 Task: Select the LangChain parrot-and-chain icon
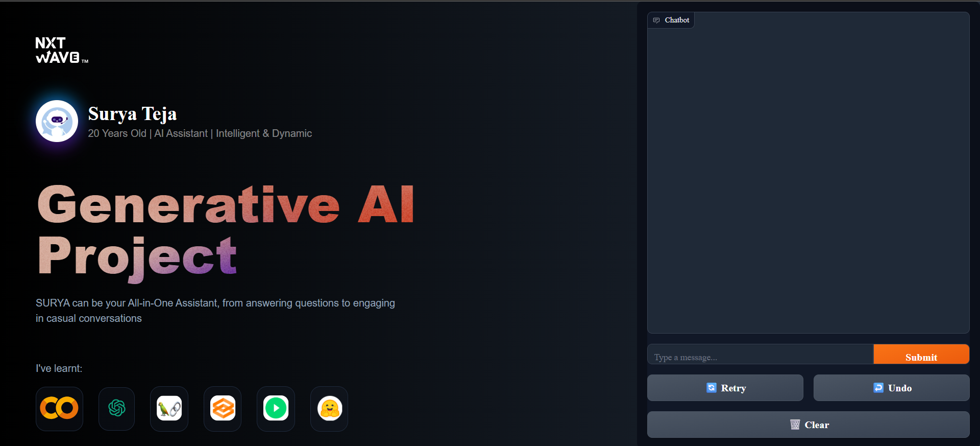(x=169, y=408)
